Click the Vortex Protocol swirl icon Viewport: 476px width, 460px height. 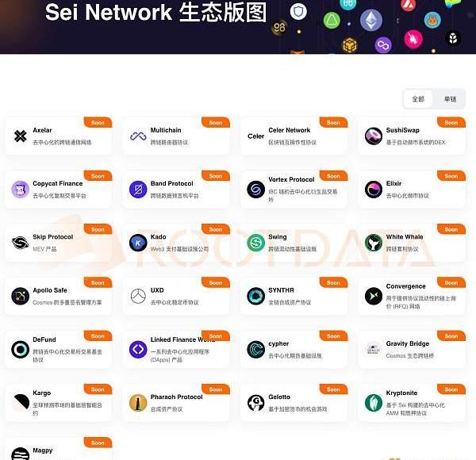coord(255,190)
